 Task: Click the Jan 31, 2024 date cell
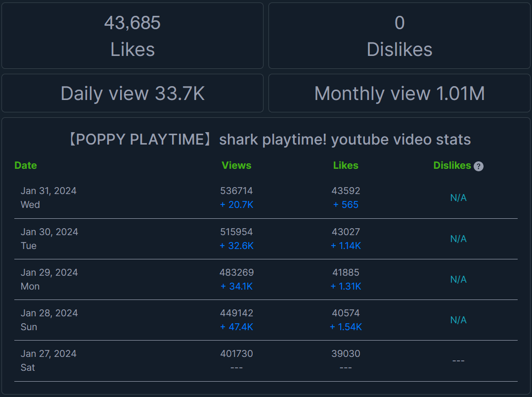[48, 191]
